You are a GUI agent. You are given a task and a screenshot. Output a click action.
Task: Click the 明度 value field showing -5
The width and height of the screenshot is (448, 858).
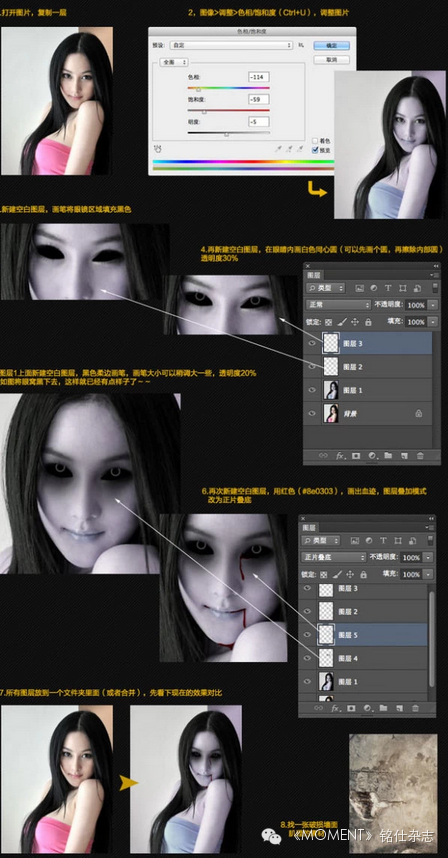pyautogui.click(x=258, y=121)
